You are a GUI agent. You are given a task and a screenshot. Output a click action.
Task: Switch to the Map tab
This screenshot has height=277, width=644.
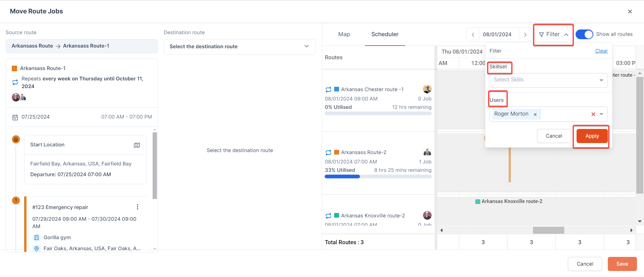tap(344, 34)
